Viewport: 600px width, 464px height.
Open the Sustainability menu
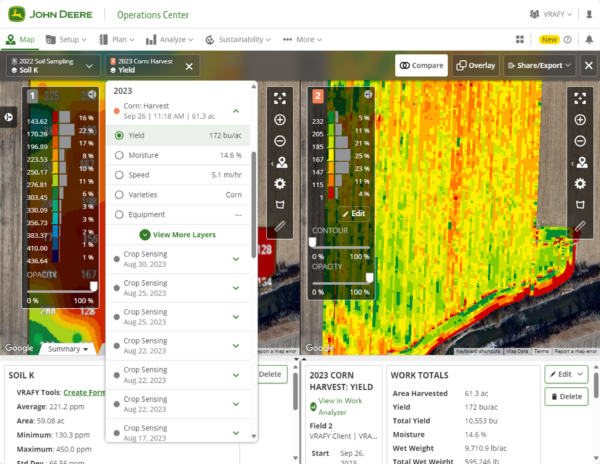238,39
